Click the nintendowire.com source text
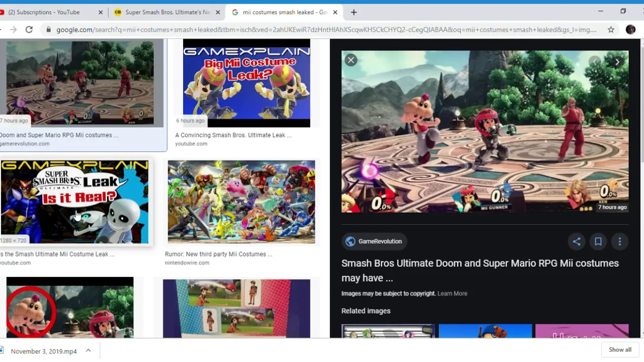Viewport: 644px width, 362px height. 187,263
